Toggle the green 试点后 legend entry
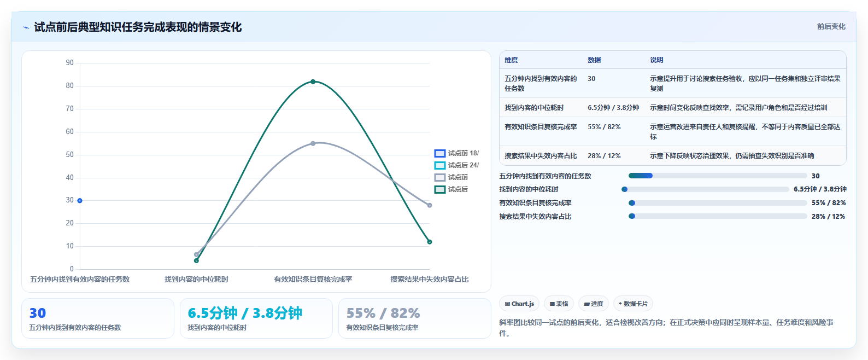The image size is (868, 360). [x=451, y=189]
